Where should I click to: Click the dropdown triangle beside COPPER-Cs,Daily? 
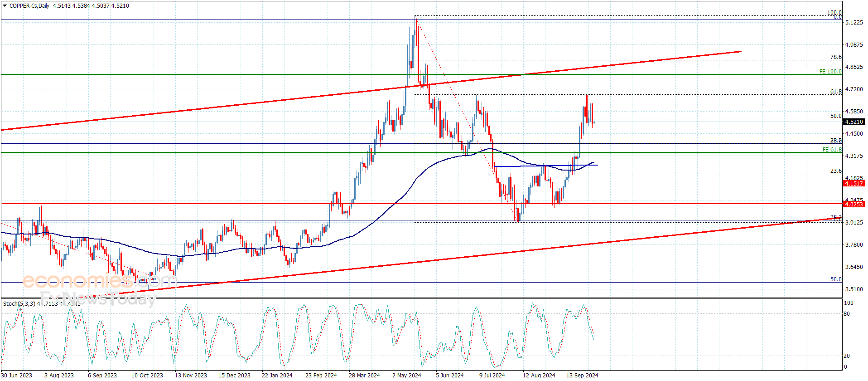click(x=5, y=6)
